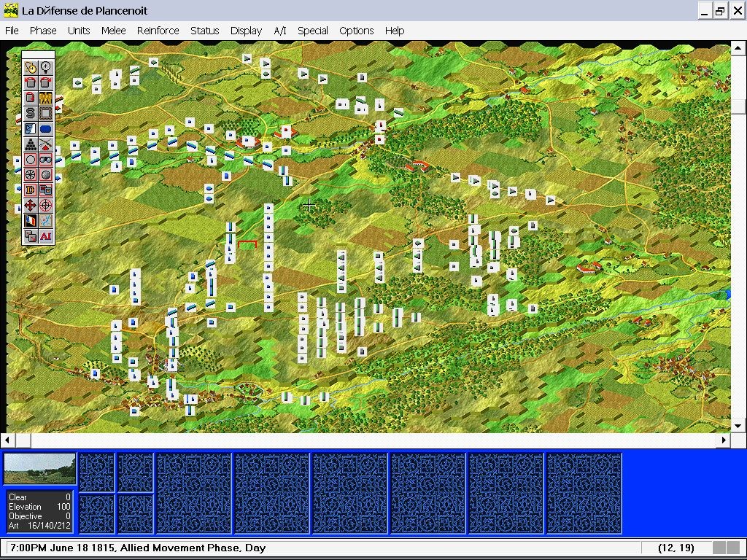The width and height of the screenshot is (747, 560).
Task: Click the S-shaped column formation icon
Action: point(31,113)
